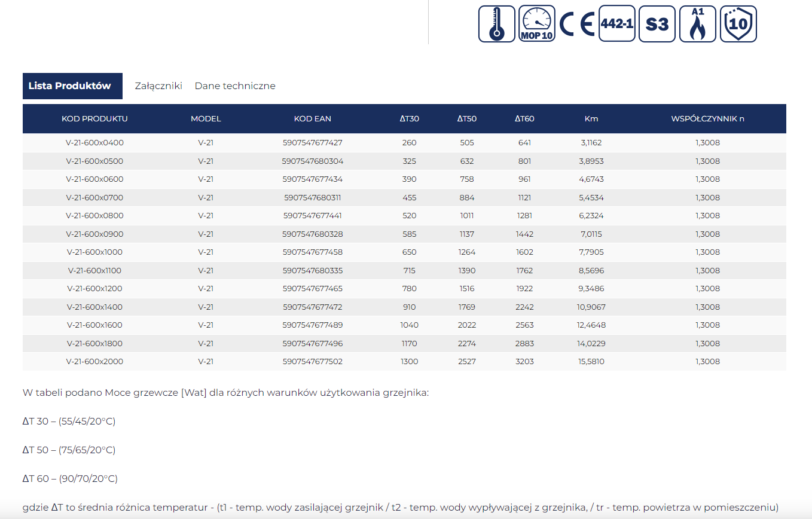The height and width of the screenshot is (519, 812).
Task: Click the A1 flame fire-class icon
Action: point(697,24)
